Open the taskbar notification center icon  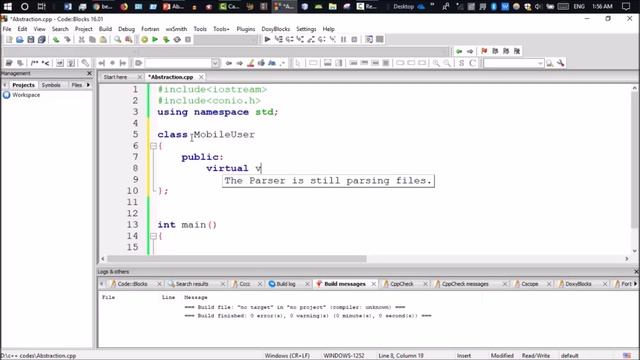click(x=626, y=7)
